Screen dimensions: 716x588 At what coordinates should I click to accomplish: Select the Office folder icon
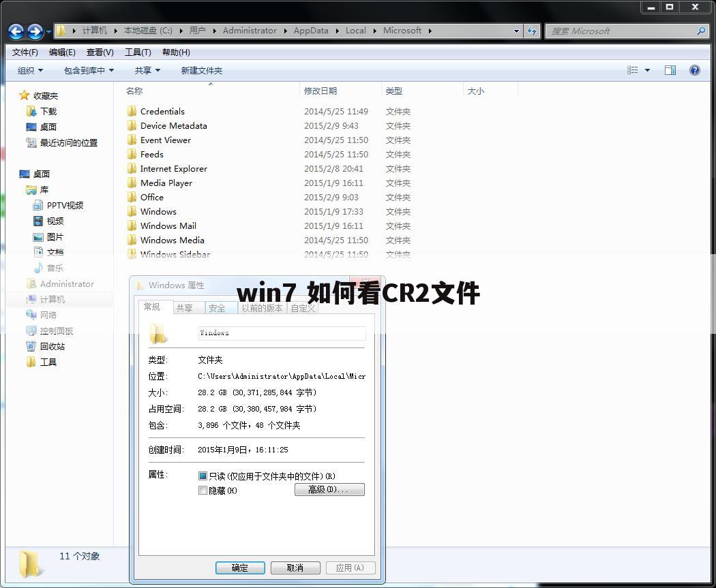pos(132,197)
